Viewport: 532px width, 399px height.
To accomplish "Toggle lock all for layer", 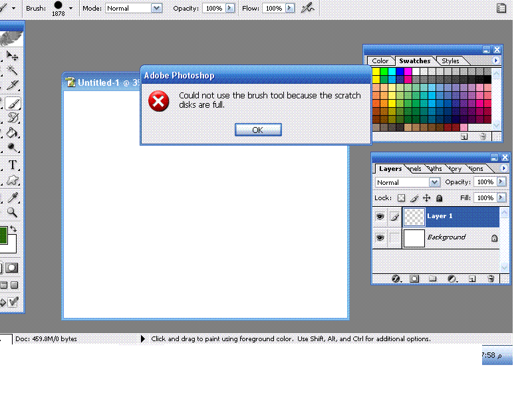I will tap(440, 198).
